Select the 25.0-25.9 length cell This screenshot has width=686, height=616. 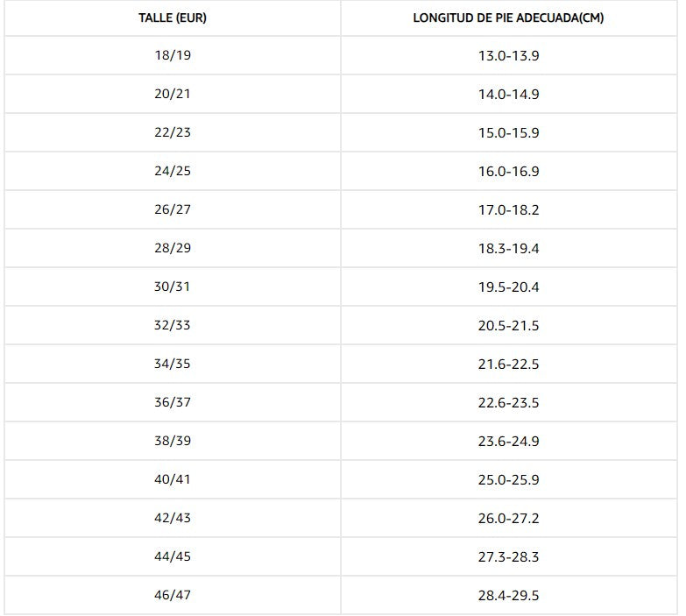click(x=508, y=480)
